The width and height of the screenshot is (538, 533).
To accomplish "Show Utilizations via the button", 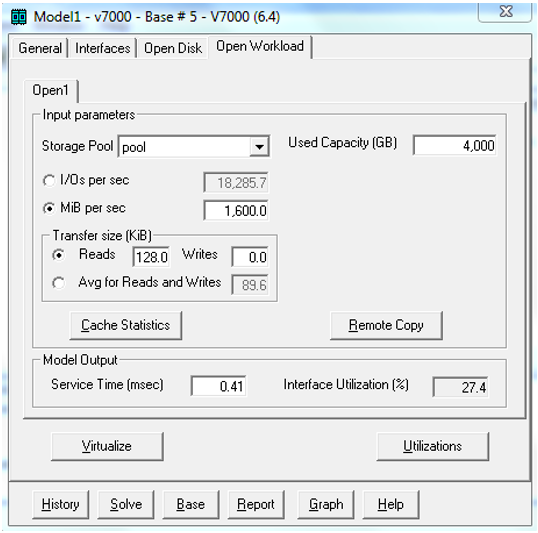I will point(432,446).
